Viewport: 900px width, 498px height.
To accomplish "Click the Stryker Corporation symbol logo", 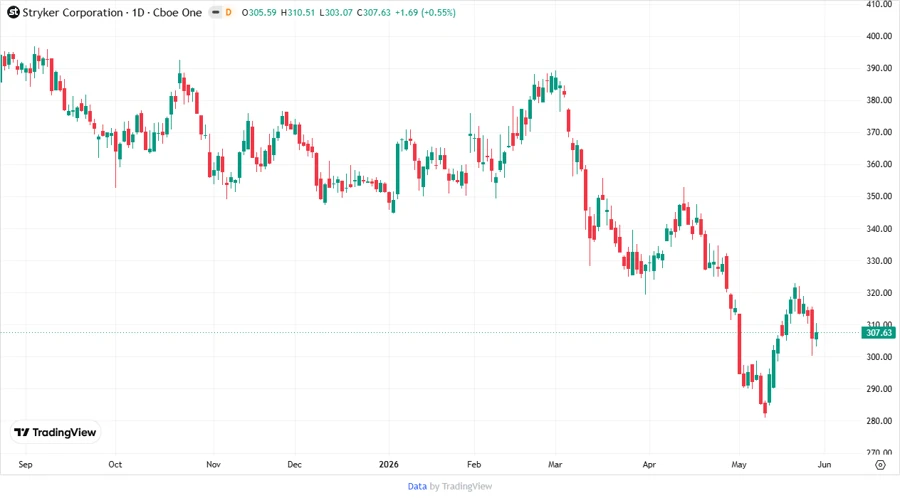I will tap(13, 12).
